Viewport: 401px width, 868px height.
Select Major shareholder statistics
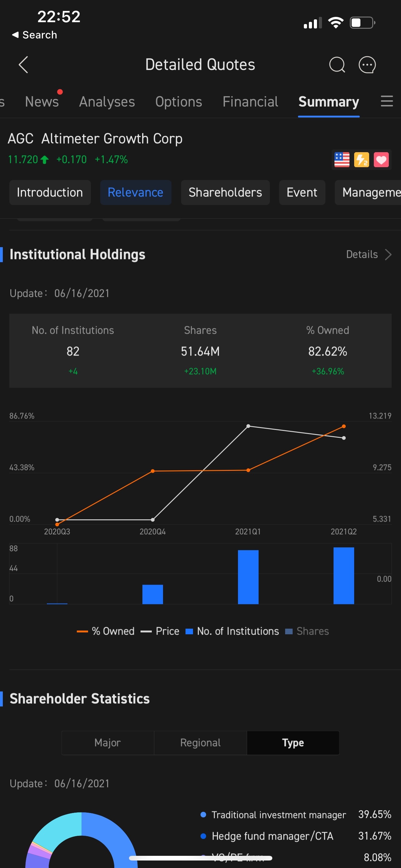tap(108, 743)
